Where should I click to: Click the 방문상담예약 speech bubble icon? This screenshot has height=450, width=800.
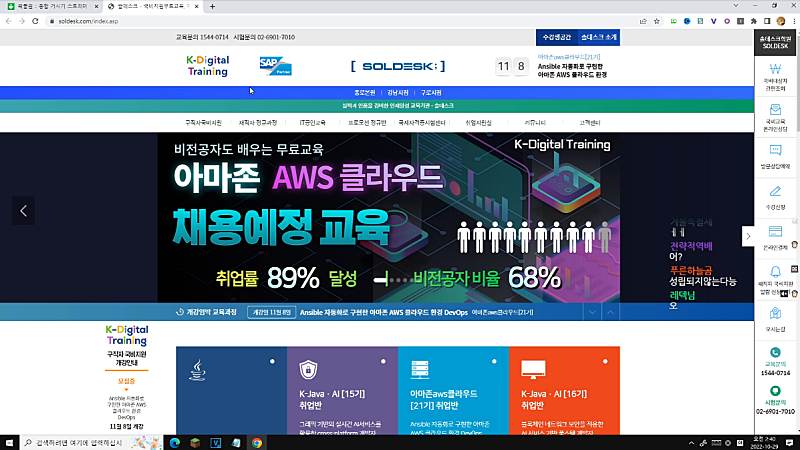(x=775, y=150)
